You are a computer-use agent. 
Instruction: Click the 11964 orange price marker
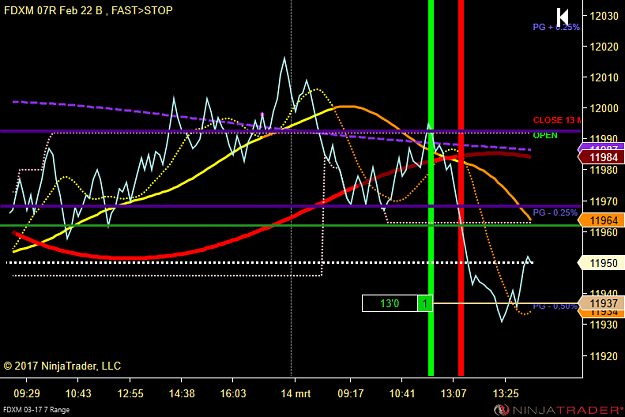(x=601, y=220)
